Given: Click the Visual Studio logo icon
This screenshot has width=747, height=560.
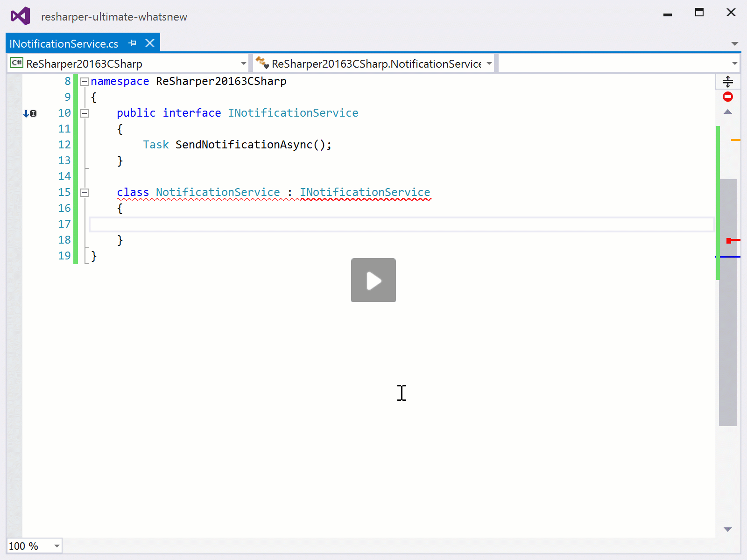Looking at the screenshot, I should [x=21, y=16].
